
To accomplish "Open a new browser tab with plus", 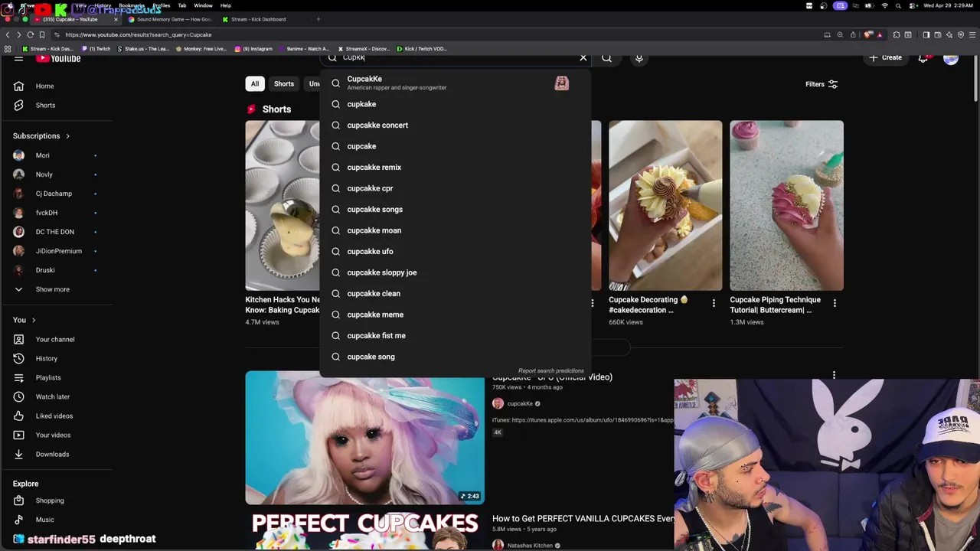I will 318,19.
